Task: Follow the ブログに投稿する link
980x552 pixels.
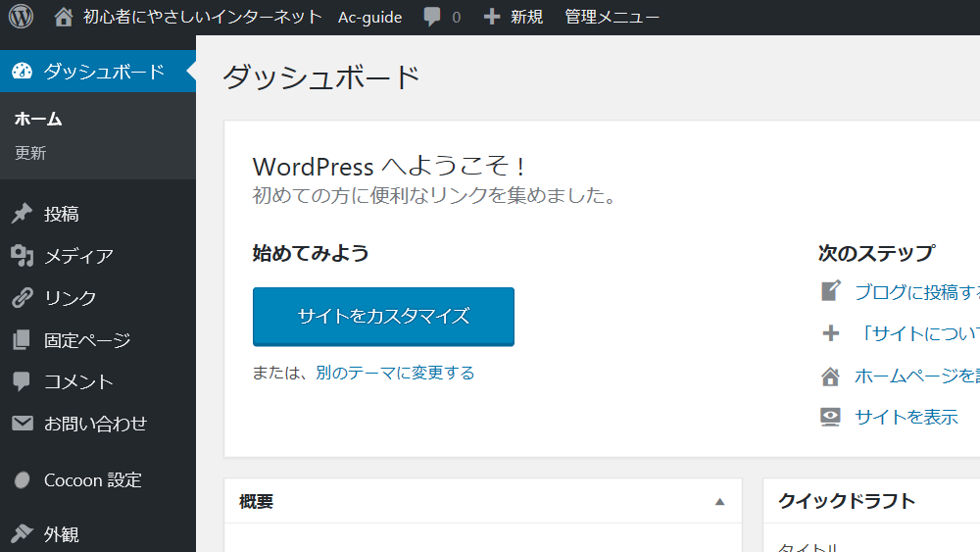Action: click(917, 292)
